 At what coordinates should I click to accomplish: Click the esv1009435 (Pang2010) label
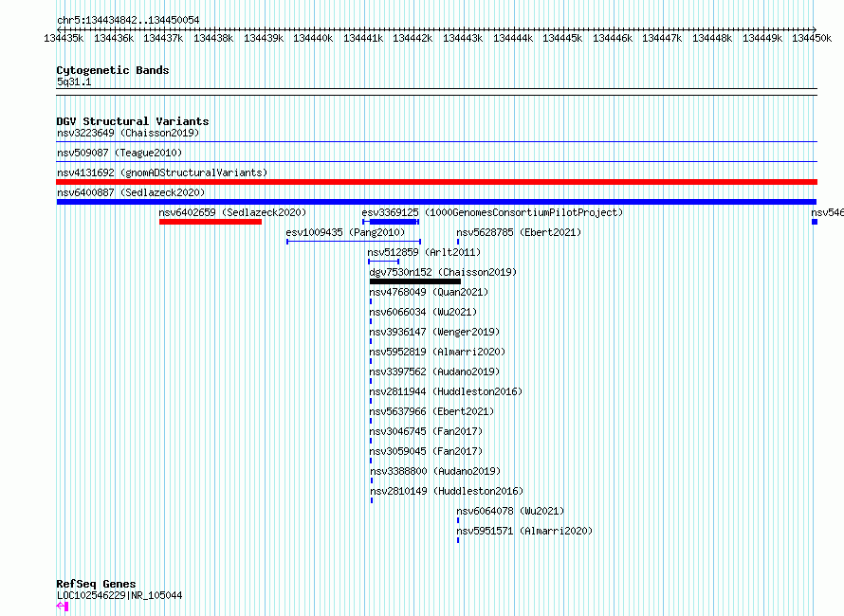click(x=345, y=232)
